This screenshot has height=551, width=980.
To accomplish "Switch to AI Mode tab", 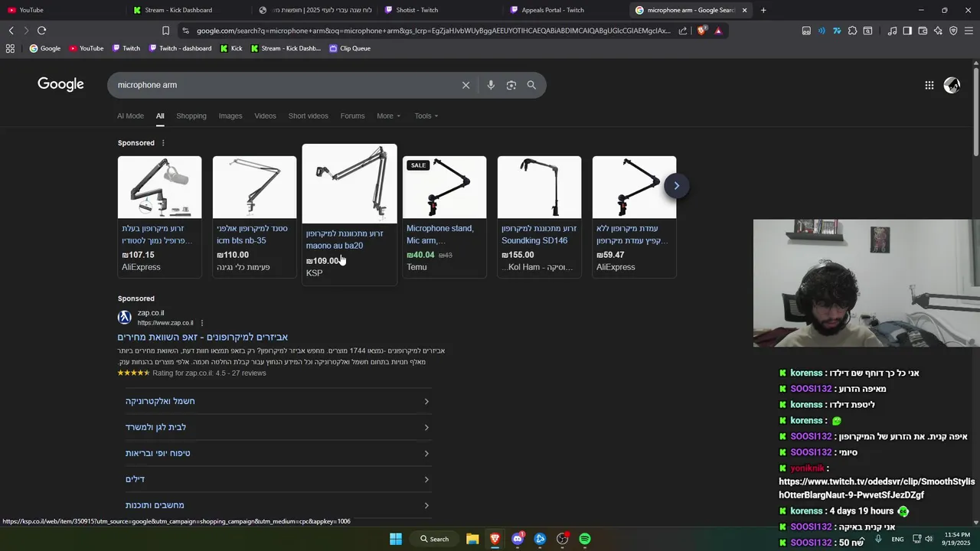I will 130,116.
